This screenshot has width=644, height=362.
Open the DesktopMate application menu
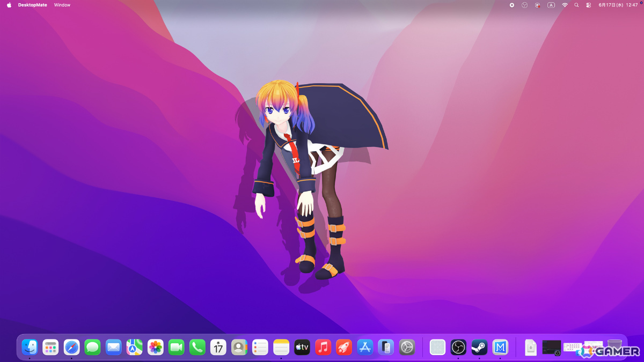click(x=33, y=5)
